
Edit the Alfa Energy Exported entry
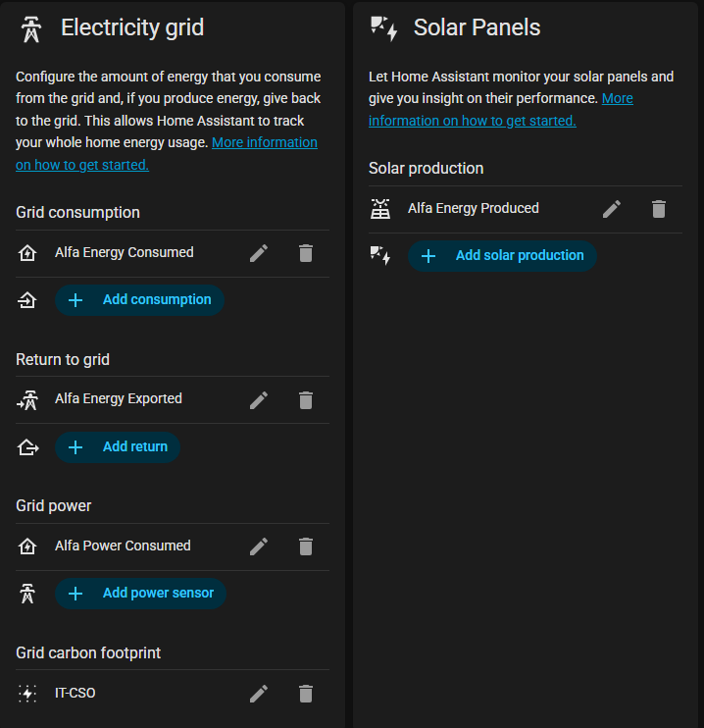click(x=259, y=399)
